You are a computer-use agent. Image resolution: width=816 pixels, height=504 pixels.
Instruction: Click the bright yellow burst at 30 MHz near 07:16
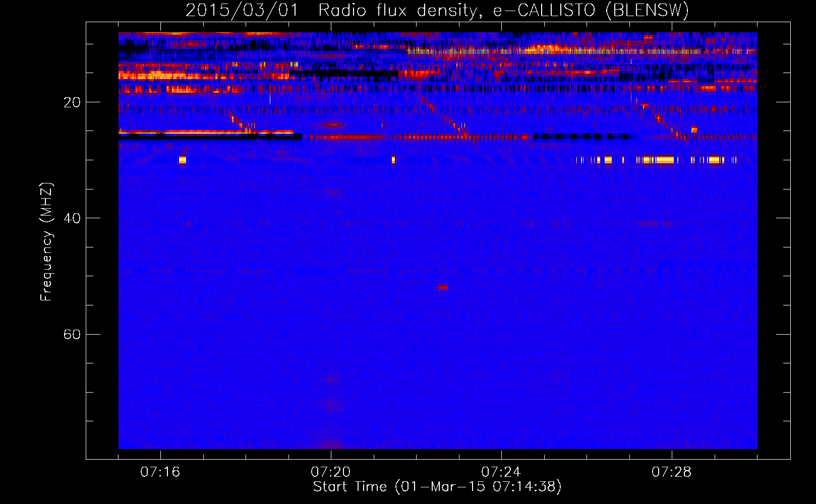point(183,160)
